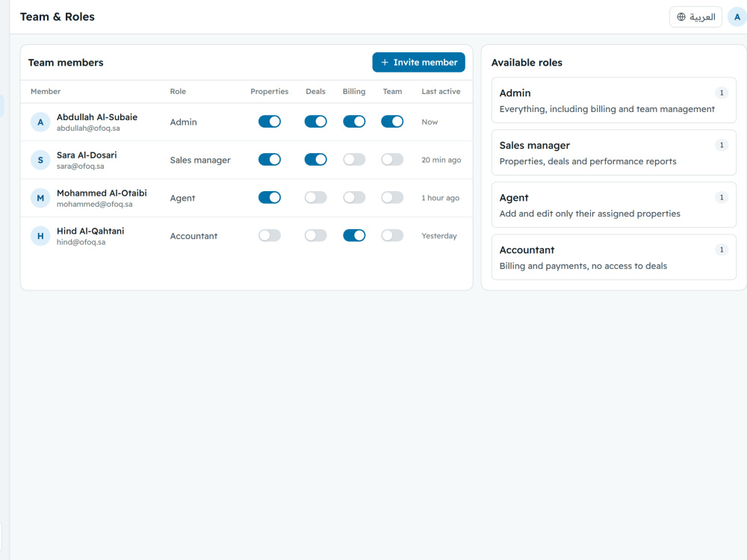Disable Properties access for Mohammed Al-Otaibi
The height and width of the screenshot is (560, 747).
(270, 198)
